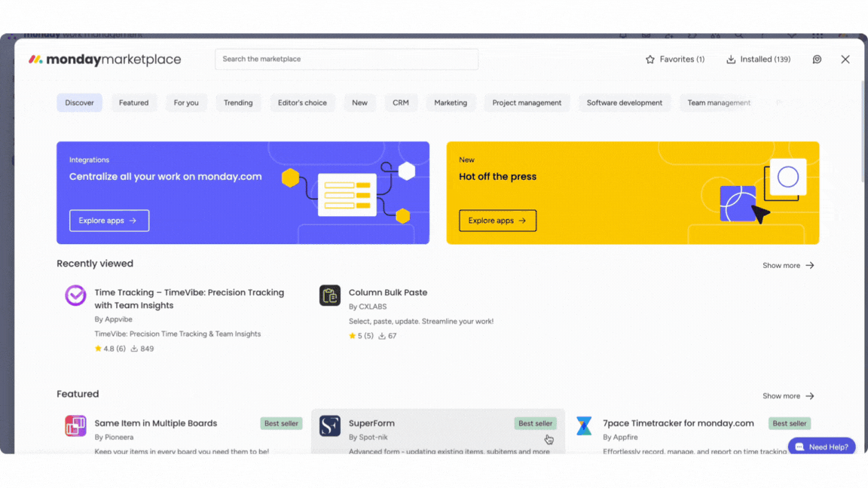Click "TimeVibe: Precision Time Tracking & Team Insights" description
This screenshot has height=488, width=868.
[178, 334]
